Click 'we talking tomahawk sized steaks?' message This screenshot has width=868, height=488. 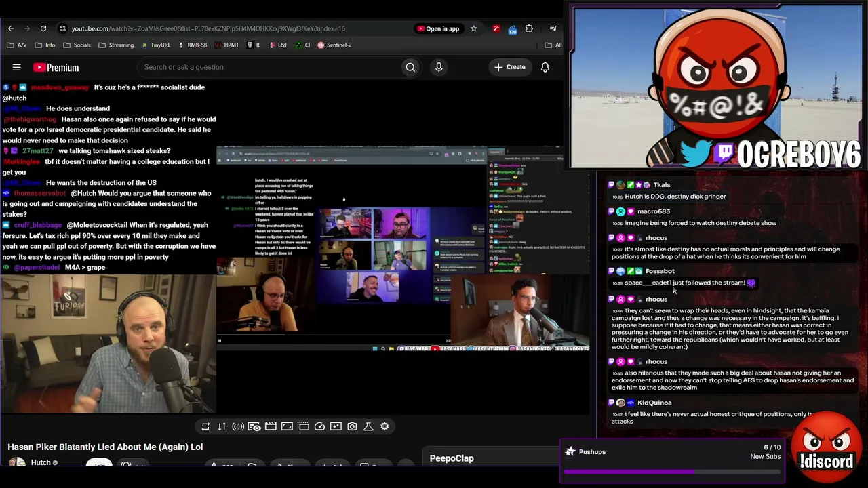115,151
